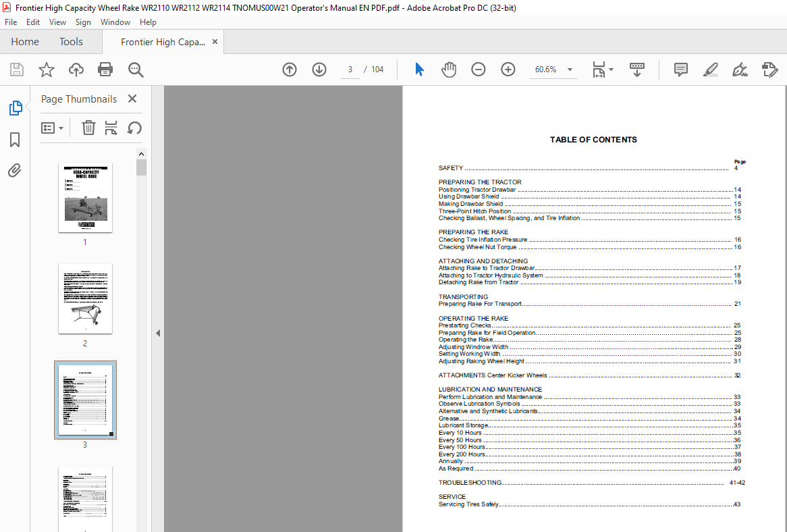Screen dimensions: 787x532
Task: Select the Highlight text tool
Action: [710, 70]
